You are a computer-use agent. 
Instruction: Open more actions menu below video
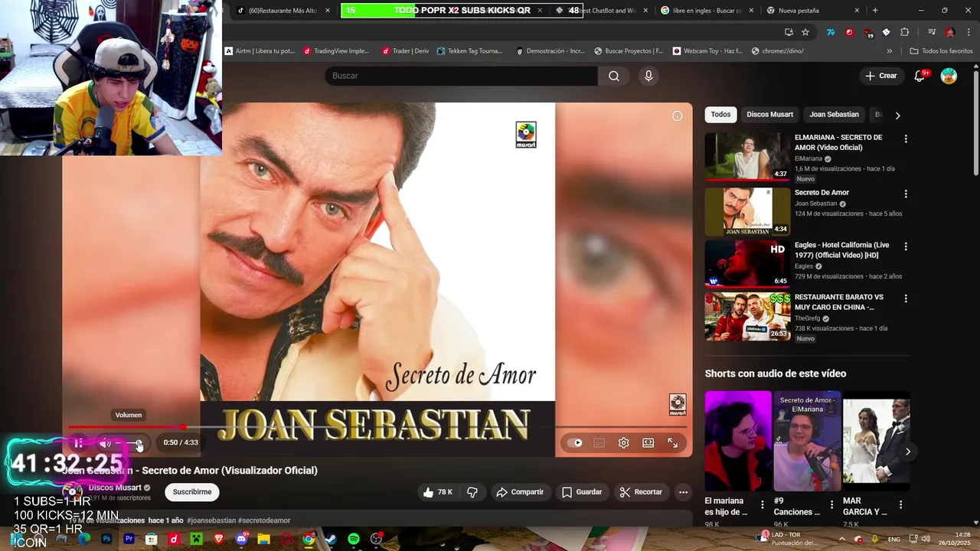(x=684, y=492)
